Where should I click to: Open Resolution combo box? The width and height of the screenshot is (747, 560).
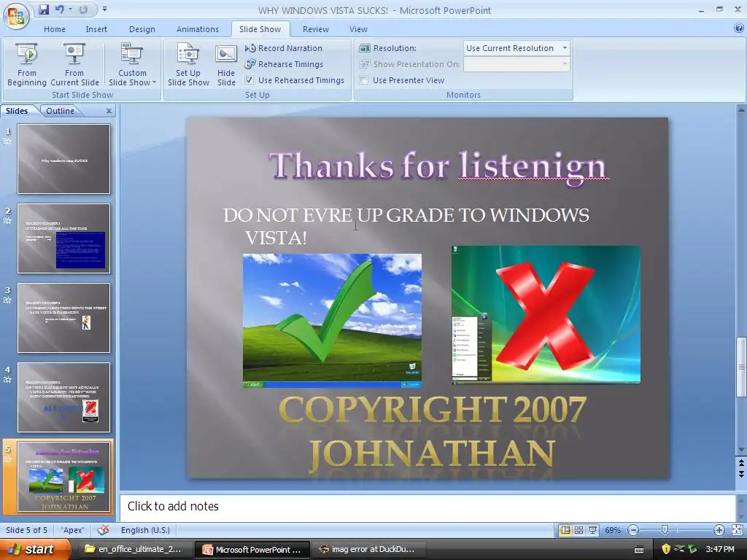(x=516, y=48)
